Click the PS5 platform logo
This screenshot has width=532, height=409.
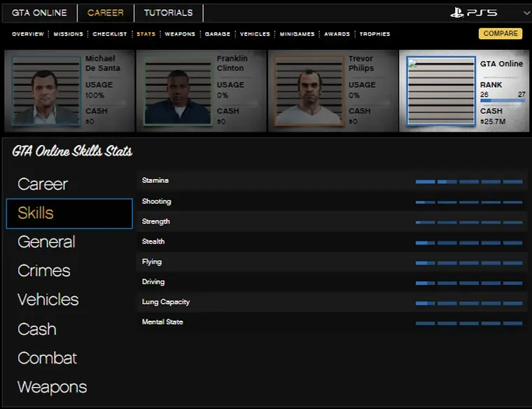(473, 13)
